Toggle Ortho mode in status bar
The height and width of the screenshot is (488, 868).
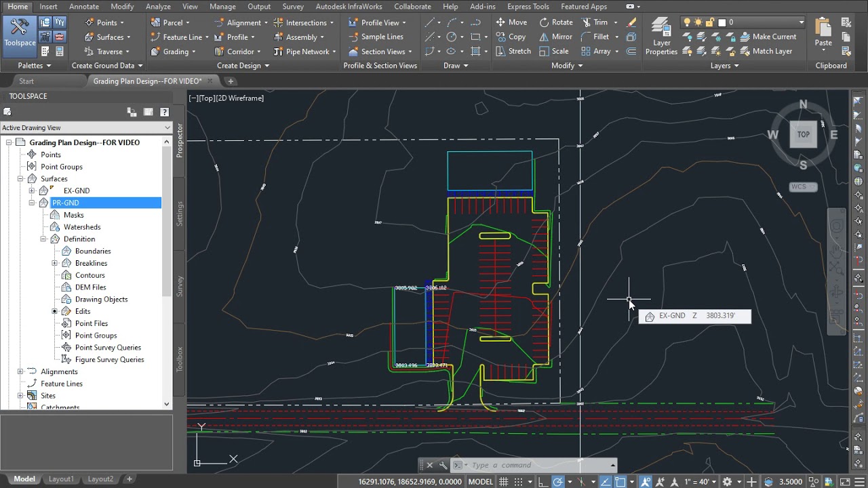544,481
